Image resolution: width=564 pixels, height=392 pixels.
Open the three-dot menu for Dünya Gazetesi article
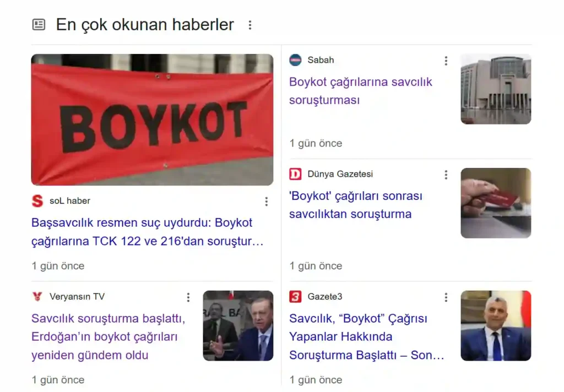pos(446,175)
